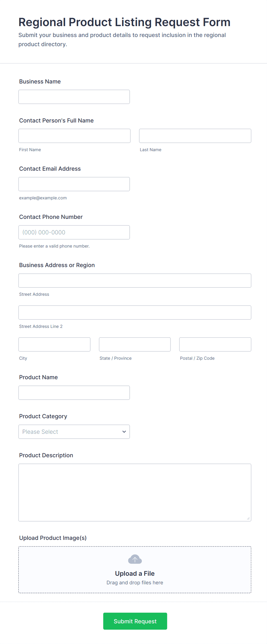
Task: Click the Product Description resize handle
Action: 248,518
